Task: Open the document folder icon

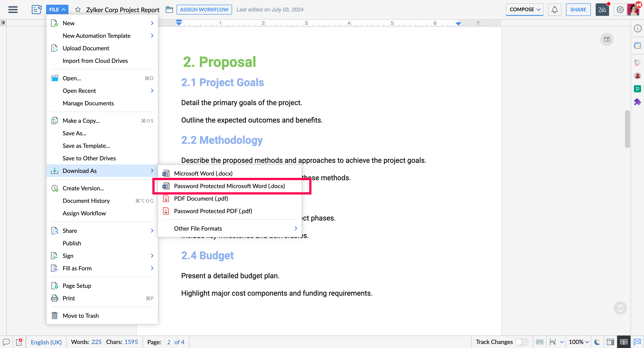Action: (169, 9)
